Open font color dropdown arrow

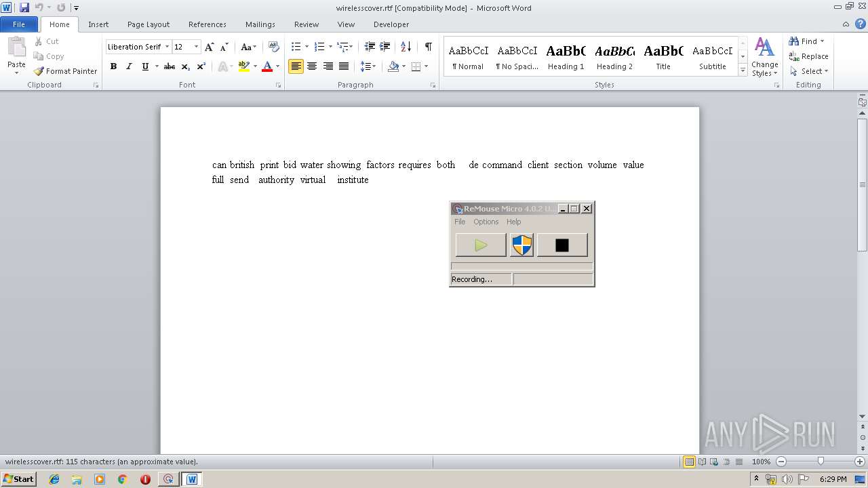pos(278,66)
